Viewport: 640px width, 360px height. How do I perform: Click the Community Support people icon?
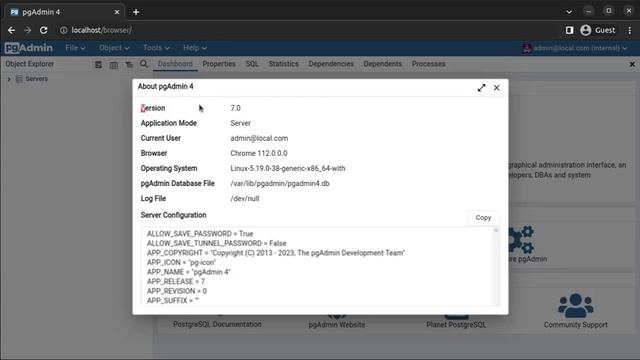click(576, 305)
